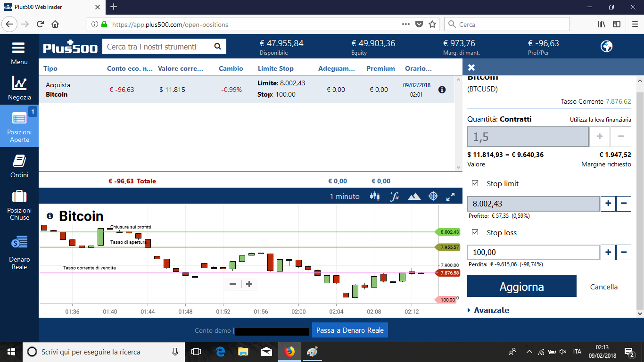
Task: Toggle the chart crosshair tool
Action: pos(433,197)
